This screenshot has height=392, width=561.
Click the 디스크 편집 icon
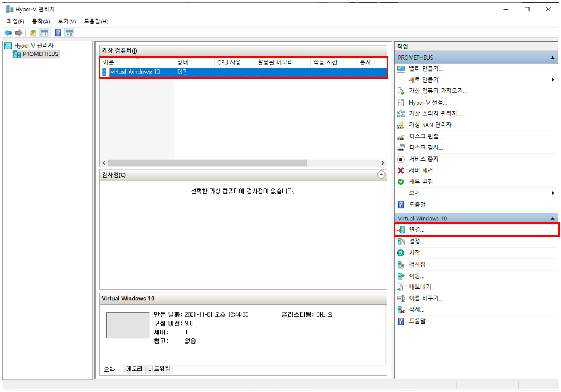pyautogui.click(x=401, y=137)
